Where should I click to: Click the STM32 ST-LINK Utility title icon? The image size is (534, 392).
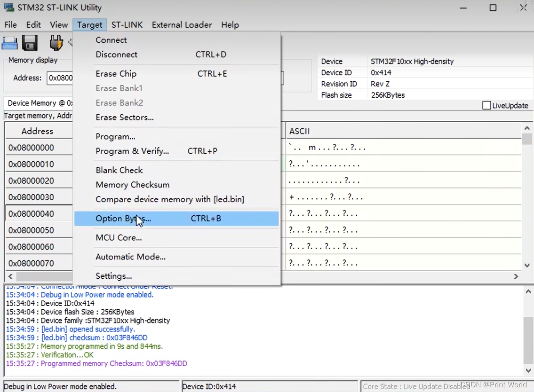point(9,7)
